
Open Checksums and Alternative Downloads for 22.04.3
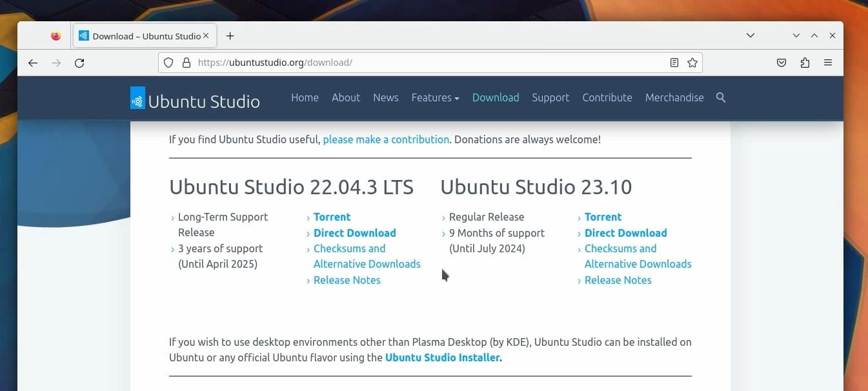367,256
